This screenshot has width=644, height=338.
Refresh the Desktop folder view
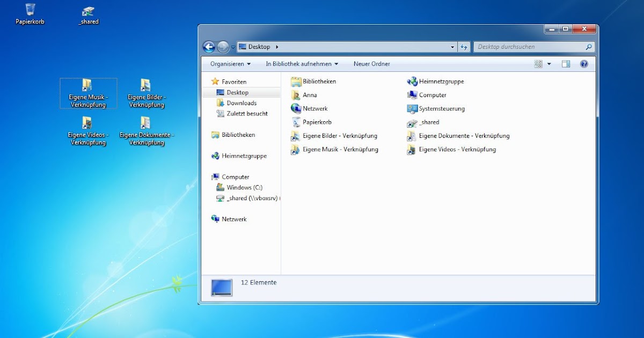point(464,47)
